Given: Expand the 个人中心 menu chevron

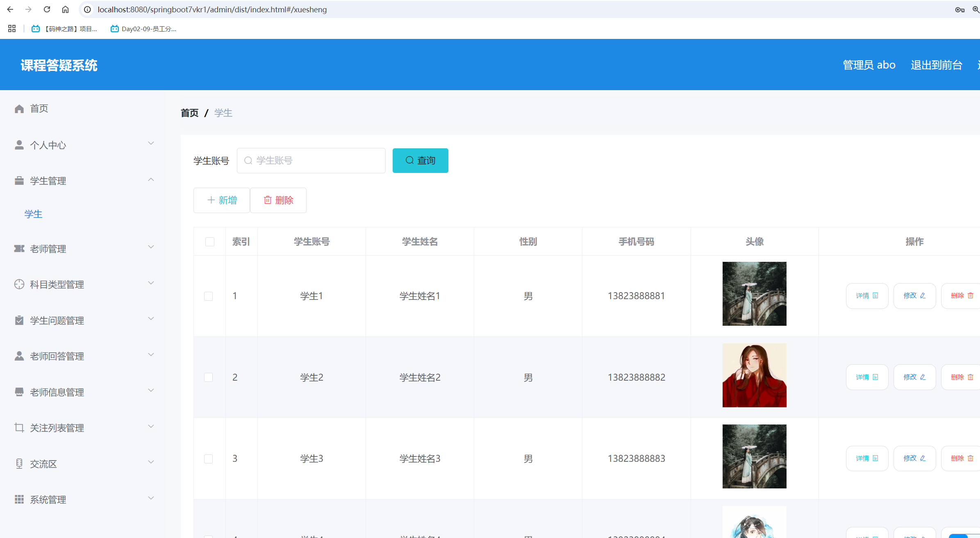Looking at the screenshot, I should [151, 143].
